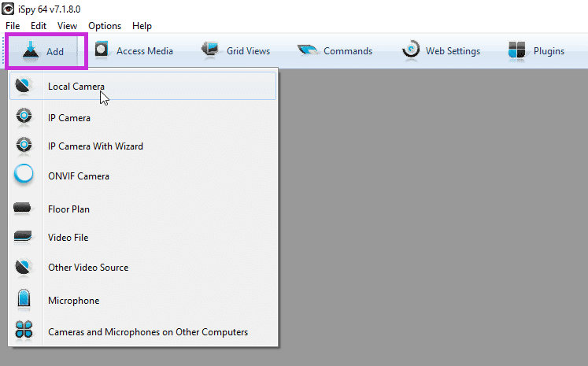The height and width of the screenshot is (366, 588).
Task: Click the Microphone icon
Action: 24,299
